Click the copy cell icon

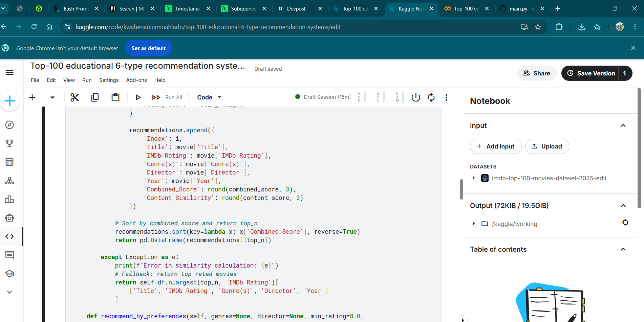point(95,97)
